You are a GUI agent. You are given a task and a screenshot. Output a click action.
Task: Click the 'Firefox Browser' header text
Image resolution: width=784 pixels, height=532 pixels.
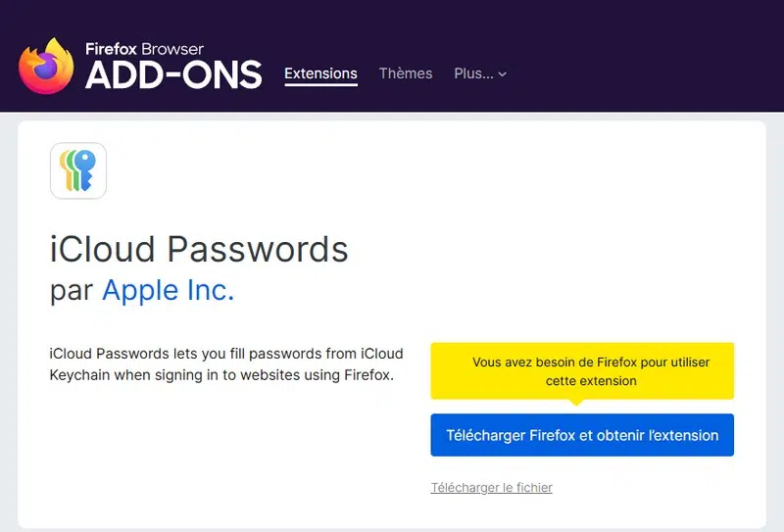point(144,48)
